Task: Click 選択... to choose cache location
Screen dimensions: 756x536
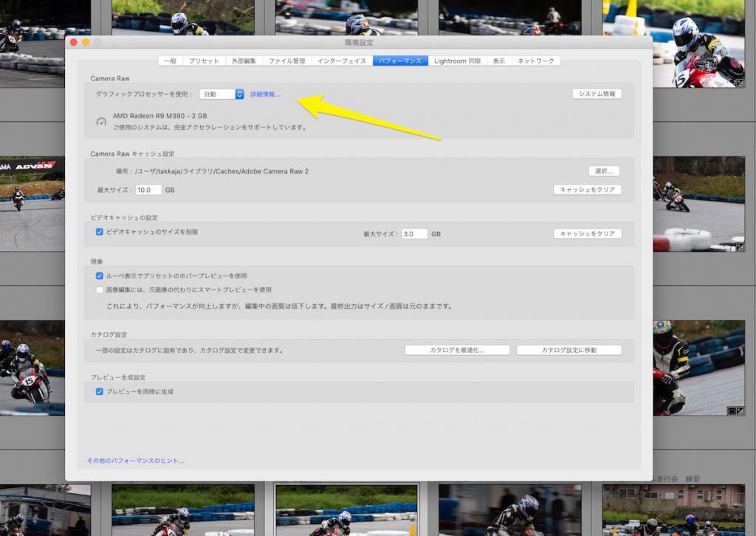Action: pyautogui.click(x=604, y=171)
